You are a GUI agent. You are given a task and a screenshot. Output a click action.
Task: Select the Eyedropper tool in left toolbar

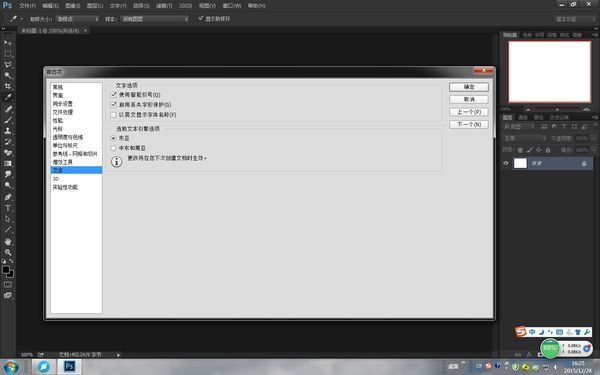(8, 97)
